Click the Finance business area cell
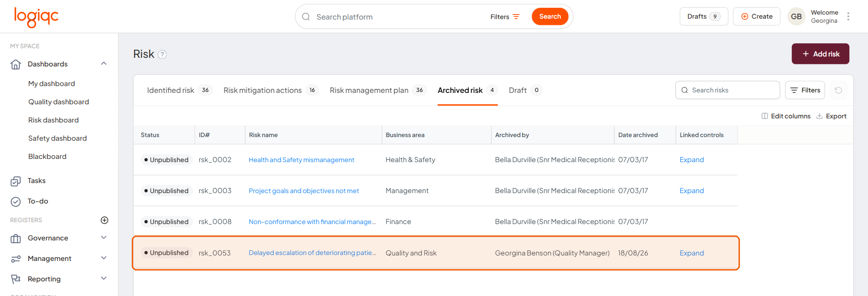 398,222
